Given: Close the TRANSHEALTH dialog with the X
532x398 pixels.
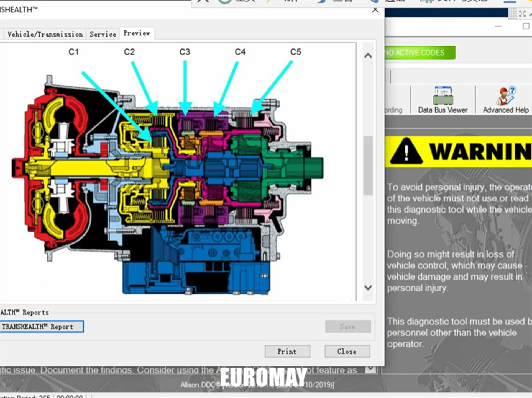Looking at the screenshot, I should tap(375, 10).
